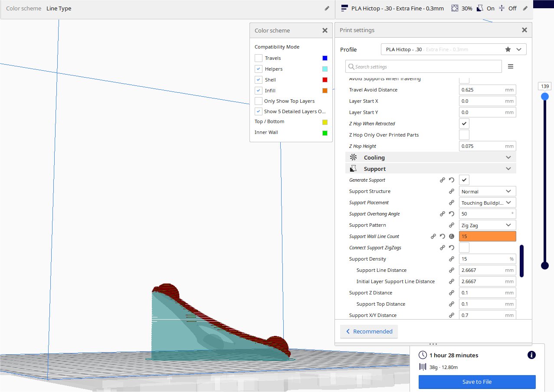Click the info icon beside print time
Image resolution: width=554 pixels, height=392 pixels.
531,355
